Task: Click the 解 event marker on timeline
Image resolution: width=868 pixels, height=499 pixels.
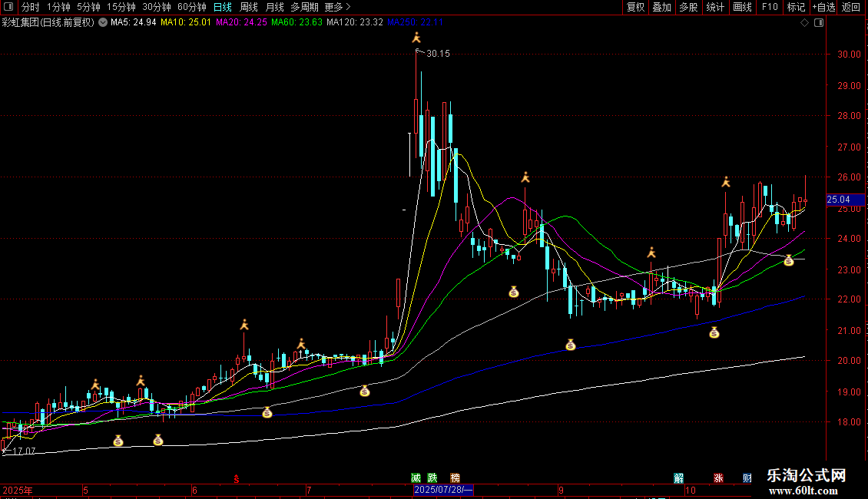Action: (x=679, y=478)
